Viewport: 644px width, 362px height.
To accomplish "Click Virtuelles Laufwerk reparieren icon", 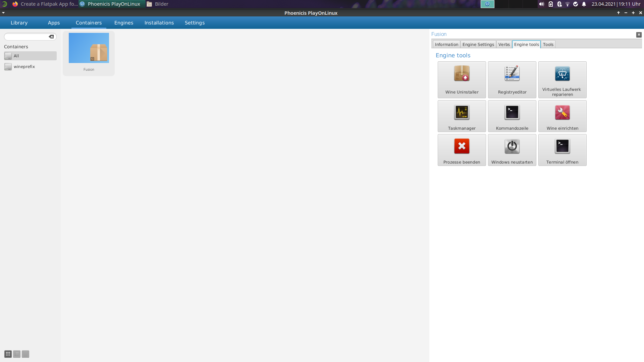I will 562,74.
